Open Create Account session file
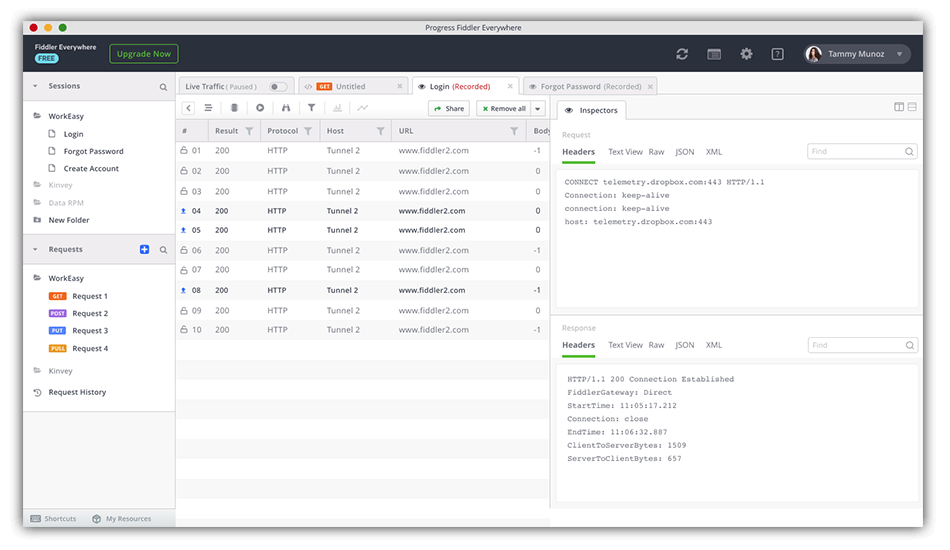Viewport: 950px width, 550px height. pos(91,168)
